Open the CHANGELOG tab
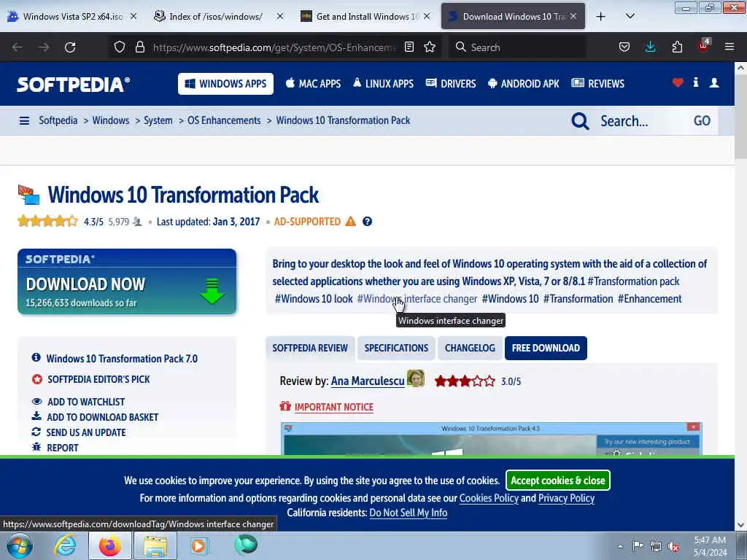This screenshot has width=747, height=560. click(x=470, y=348)
